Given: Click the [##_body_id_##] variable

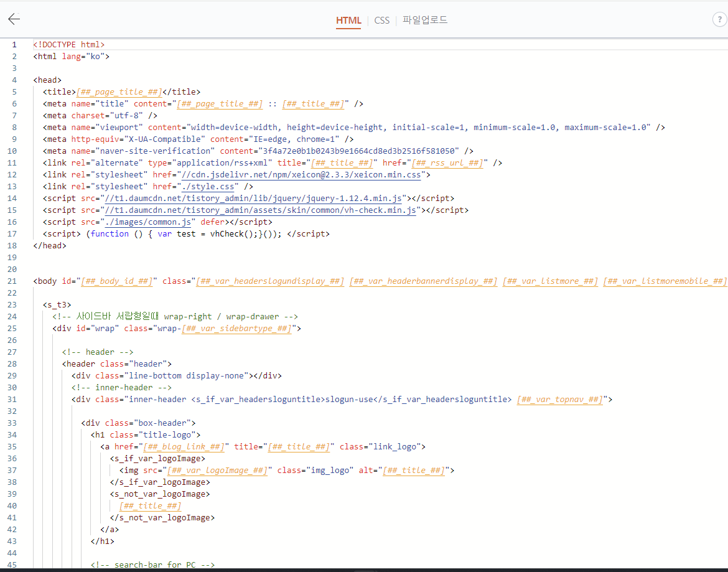Looking at the screenshot, I should (116, 281).
